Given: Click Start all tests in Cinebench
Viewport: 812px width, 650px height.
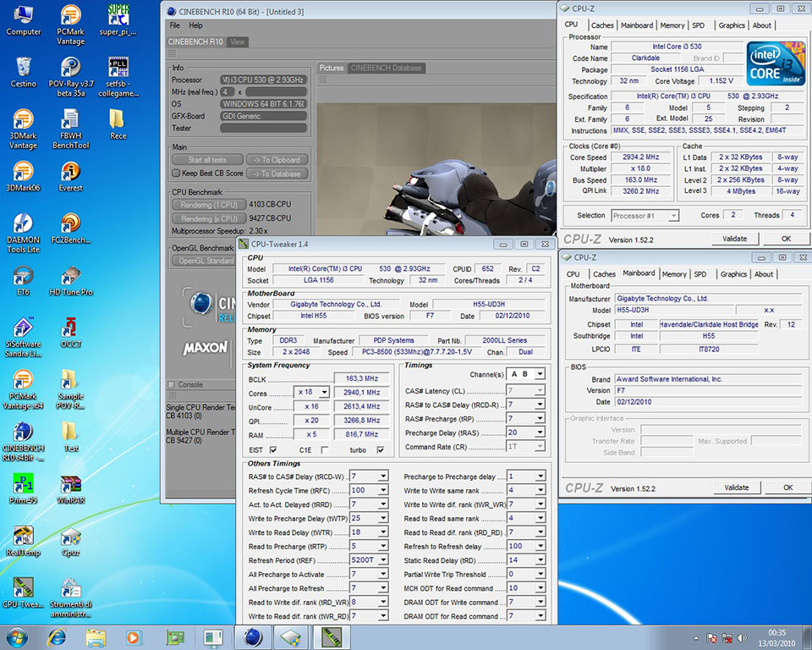Looking at the screenshot, I should tap(207, 160).
